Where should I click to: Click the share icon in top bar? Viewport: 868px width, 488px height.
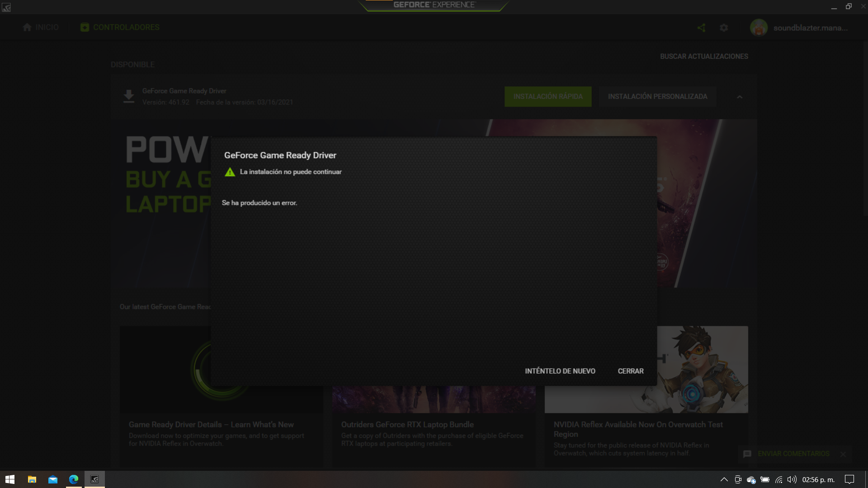click(x=701, y=28)
